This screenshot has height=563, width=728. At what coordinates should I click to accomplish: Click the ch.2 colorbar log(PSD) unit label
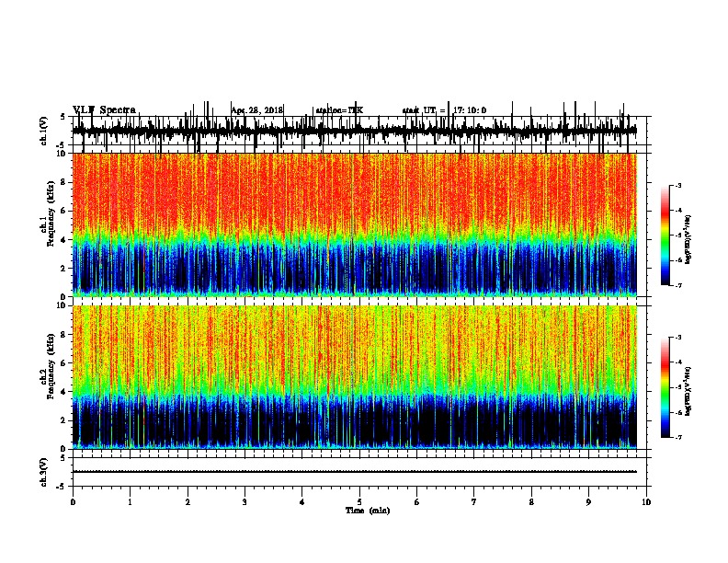coord(688,391)
